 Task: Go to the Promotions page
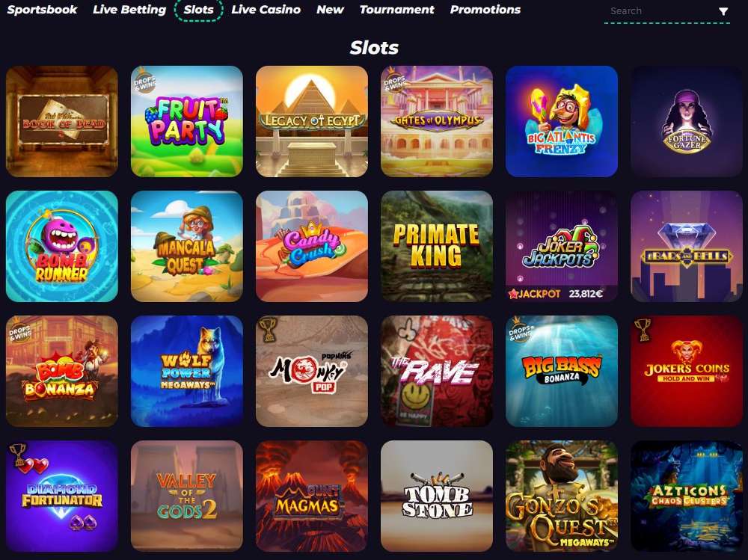coord(485,10)
